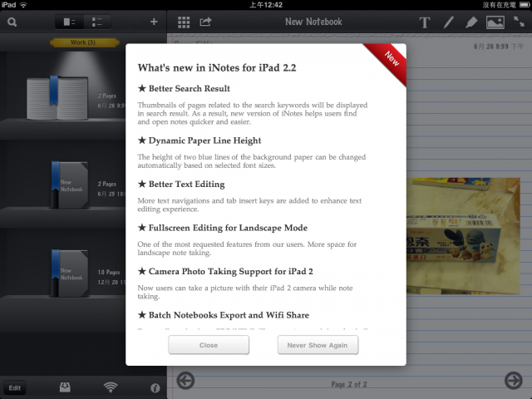Open the import inbox tray icon
The image size is (532, 399).
tap(65, 387)
